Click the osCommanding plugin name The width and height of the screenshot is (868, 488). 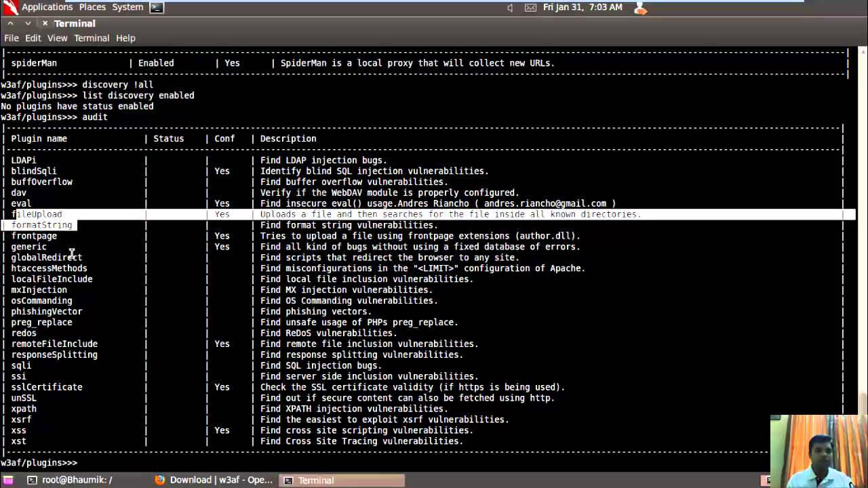click(x=41, y=301)
